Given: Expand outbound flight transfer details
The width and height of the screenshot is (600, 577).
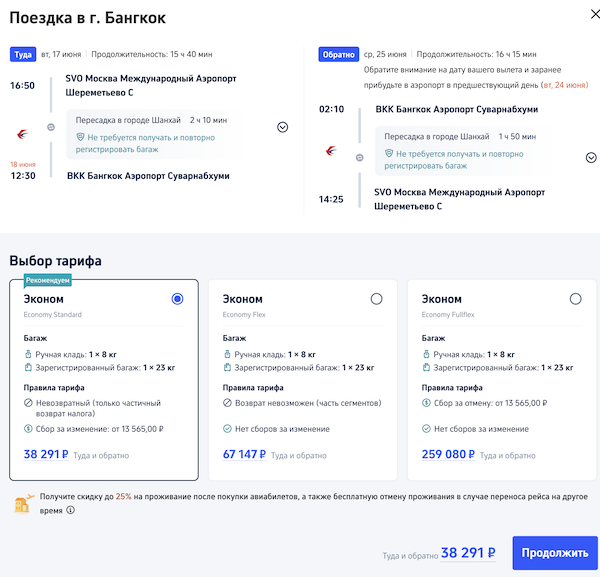Looking at the screenshot, I should click(x=282, y=127).
